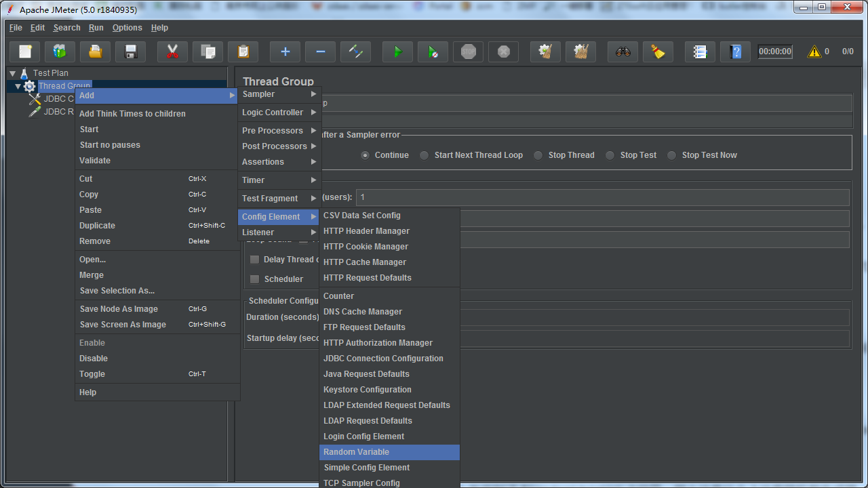Choose Save Node As Image

pyautogui.click(x=157, y=309)
